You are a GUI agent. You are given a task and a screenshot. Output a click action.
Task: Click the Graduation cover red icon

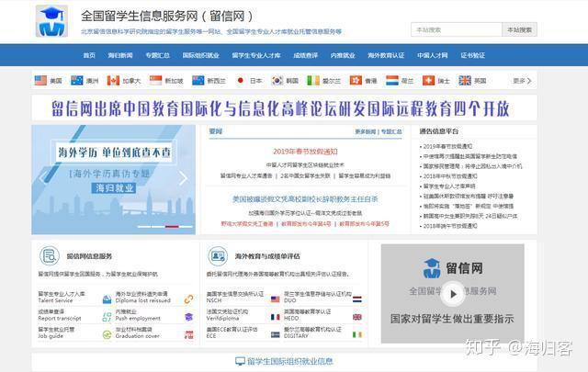188,335
